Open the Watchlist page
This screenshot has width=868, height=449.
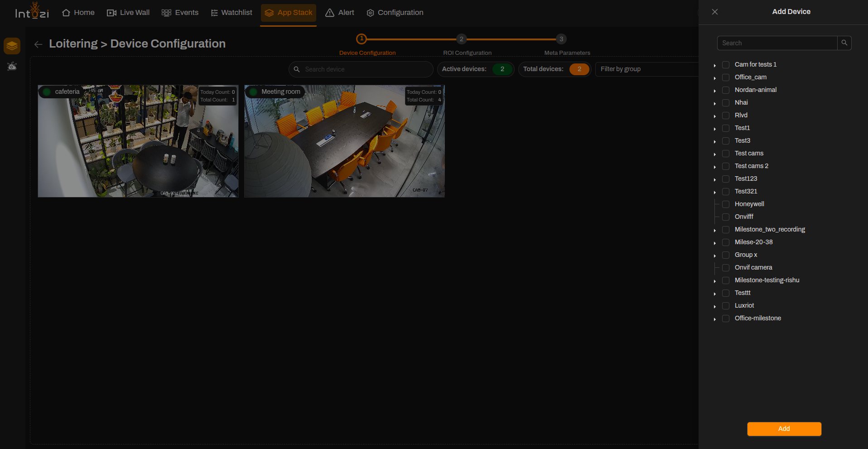pos(231,13)
